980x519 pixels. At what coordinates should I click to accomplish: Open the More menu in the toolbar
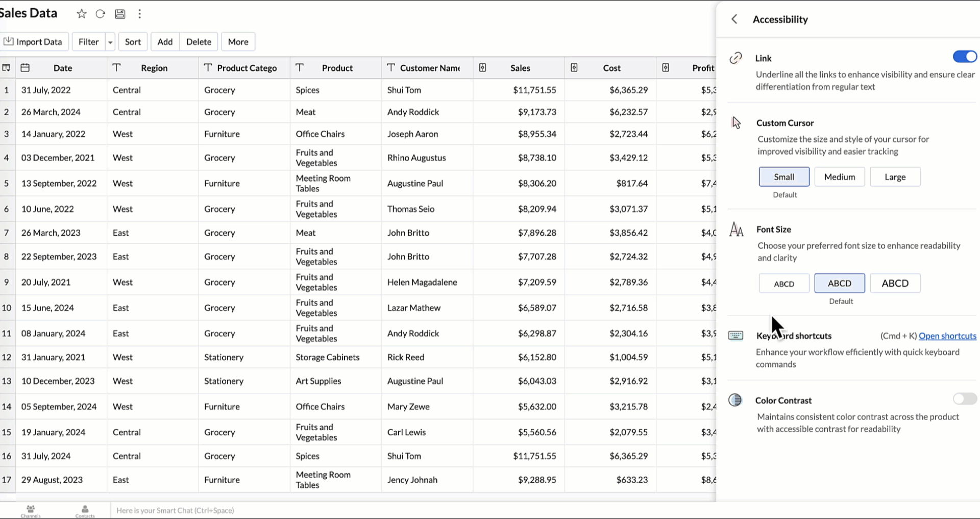coord(238,41)
